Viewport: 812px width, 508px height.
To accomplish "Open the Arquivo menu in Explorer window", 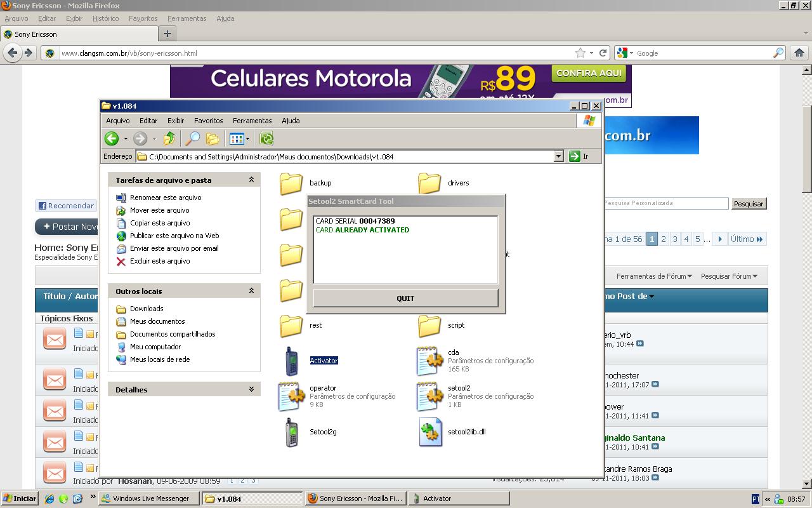I will (118, 121).
